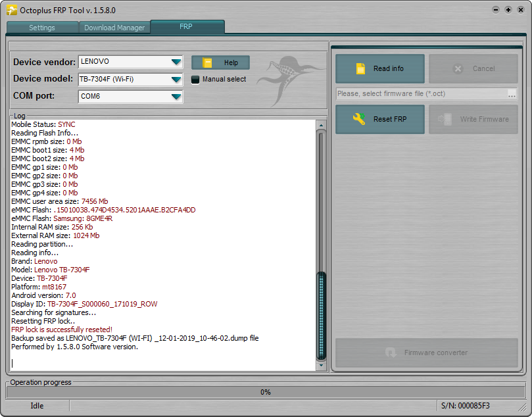Click the Octoplus app icon in title bar
This screenshot has height=417, width=532.
pyautogui.click(x=12, y=10)
